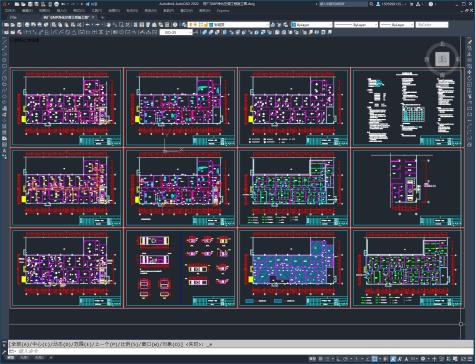This screenshot has width=475, height=364.
Task: Expand the ByLayer linetype dropdown
Action: point(356,25)
